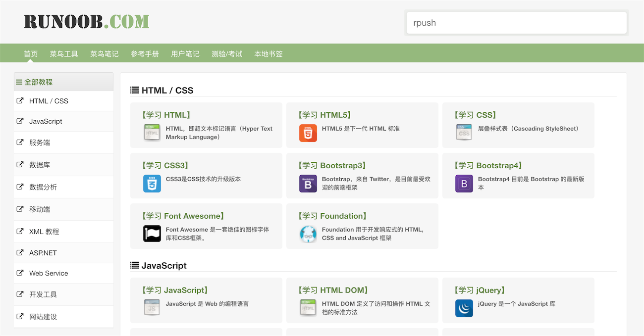The width and height of the screenshot is (644, 336).
Task: Click description 层叠样式表（Cascading StyleSheet）
Action: point(528,129)
